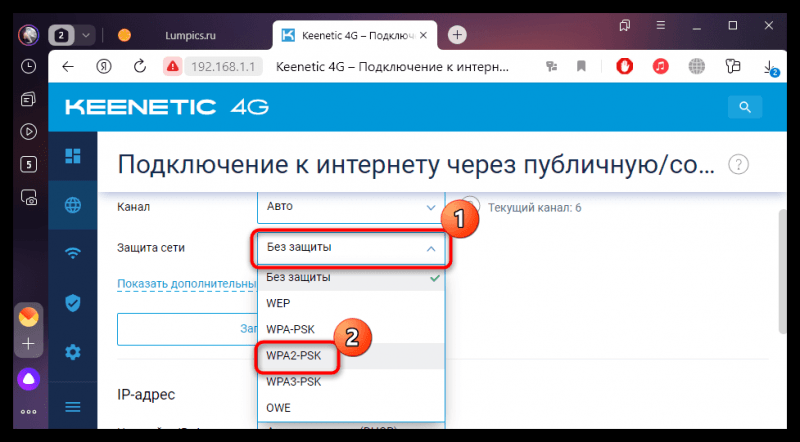The image size is (800, 442).
Task: Open a new browser tab with the plus button
Action: [457, 35]
